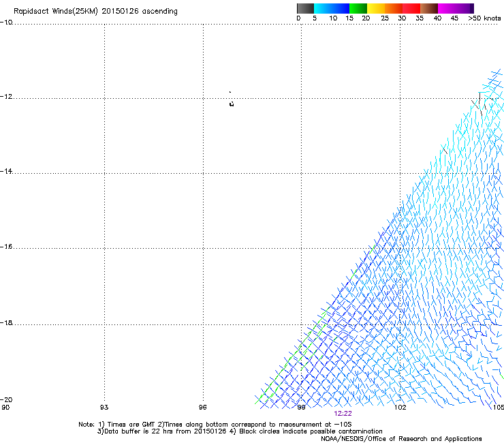Screen dimensions: 504x443
Task: Click the '40' legend scale label
Action: [x=437, y=18]
